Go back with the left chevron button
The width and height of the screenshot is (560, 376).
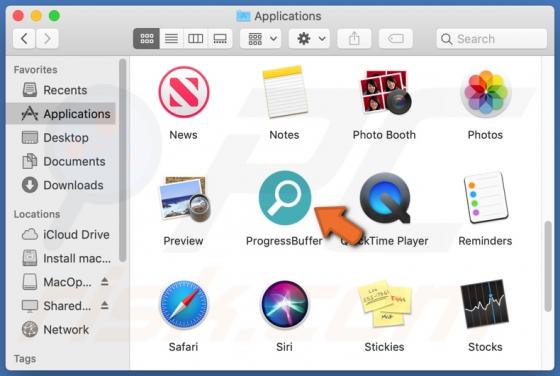coord(24,39)
